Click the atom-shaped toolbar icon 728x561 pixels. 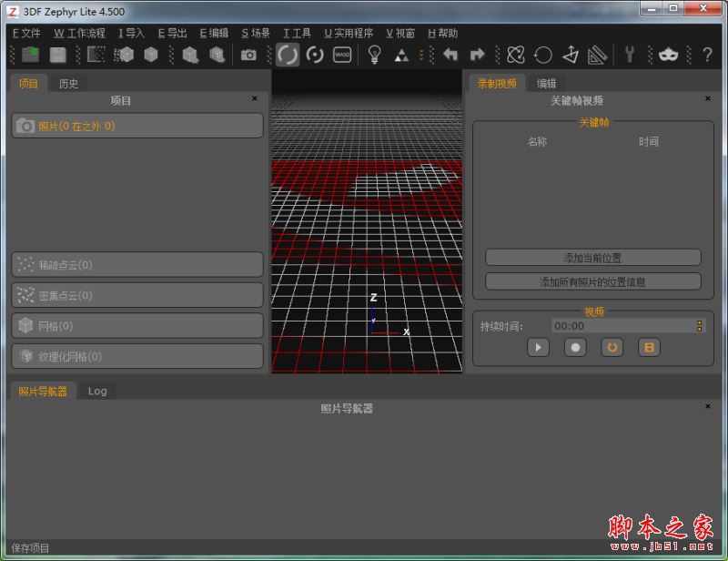point(515,55)
